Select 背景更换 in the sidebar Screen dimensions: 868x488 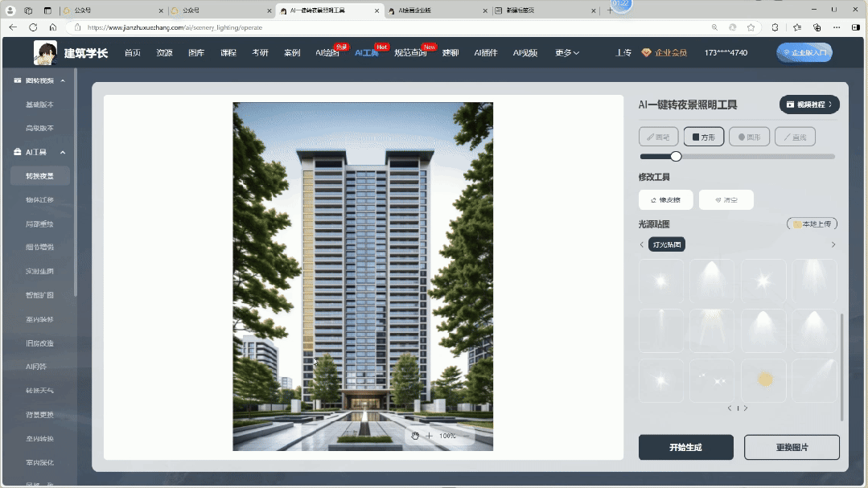click(39, 414)
